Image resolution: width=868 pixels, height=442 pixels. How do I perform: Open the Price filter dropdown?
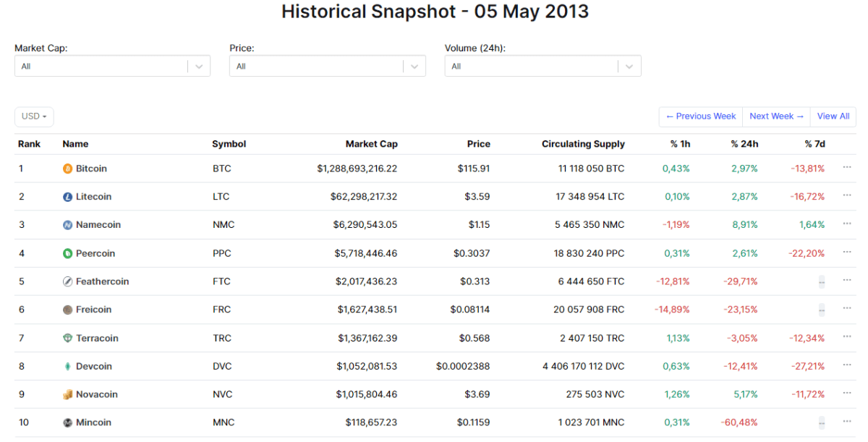327,65
